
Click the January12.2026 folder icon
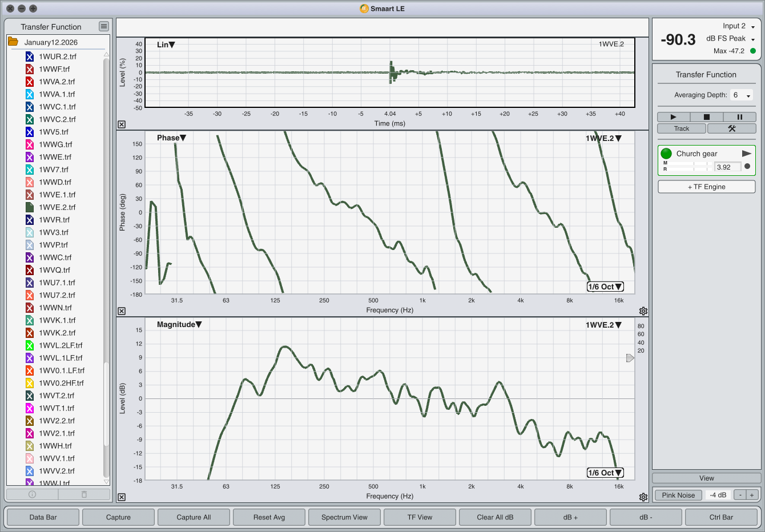pos(13,42)
